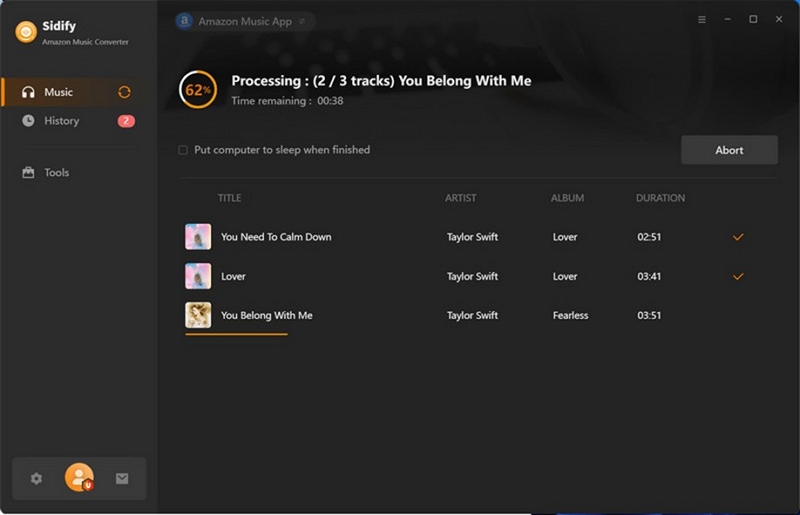Click the headphones icon next to Music
This screenshot has width=800, height=515.
(x=29, y=92)
